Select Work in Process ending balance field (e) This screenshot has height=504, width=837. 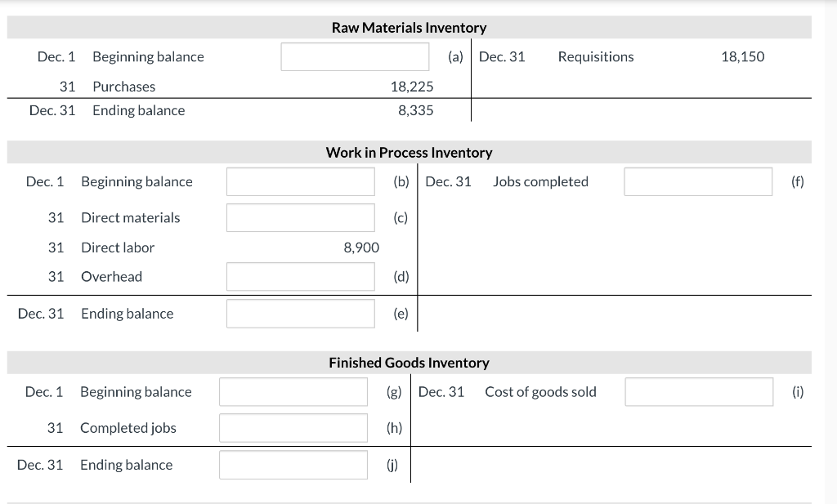[300, 314]
